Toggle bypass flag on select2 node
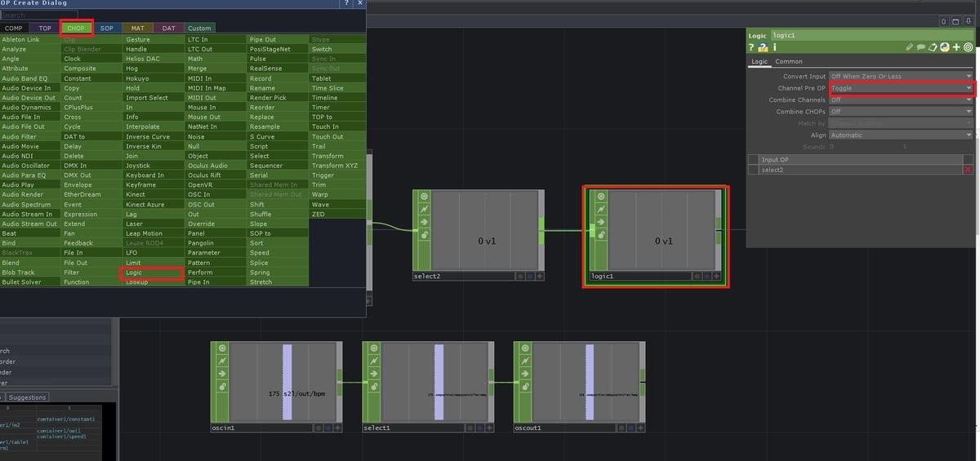Viewport: 980px width, 461px height. point(425,210)
